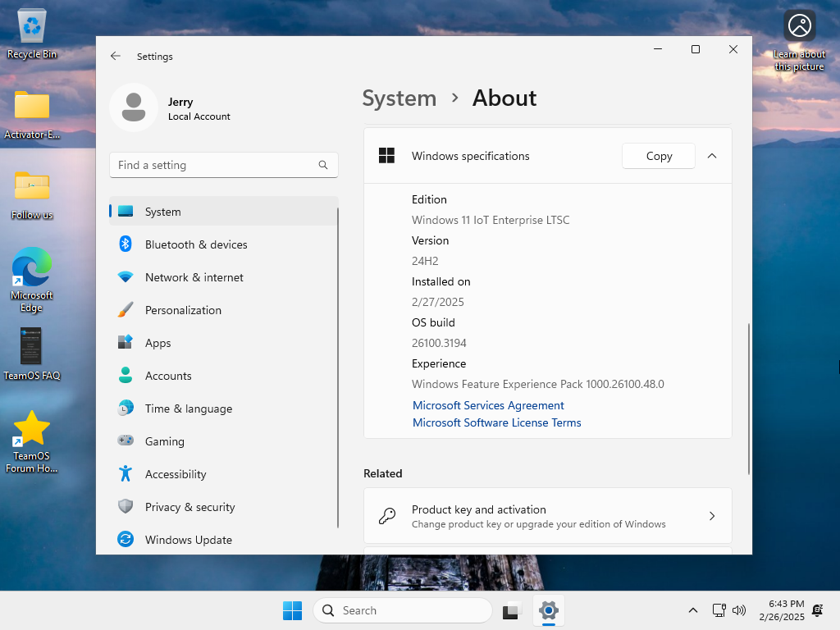Click the taskbar Search box

tap(402, 610)
